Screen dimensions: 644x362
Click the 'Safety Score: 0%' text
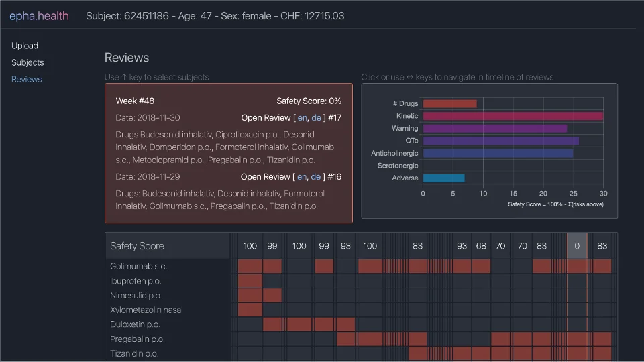[309, 101]
